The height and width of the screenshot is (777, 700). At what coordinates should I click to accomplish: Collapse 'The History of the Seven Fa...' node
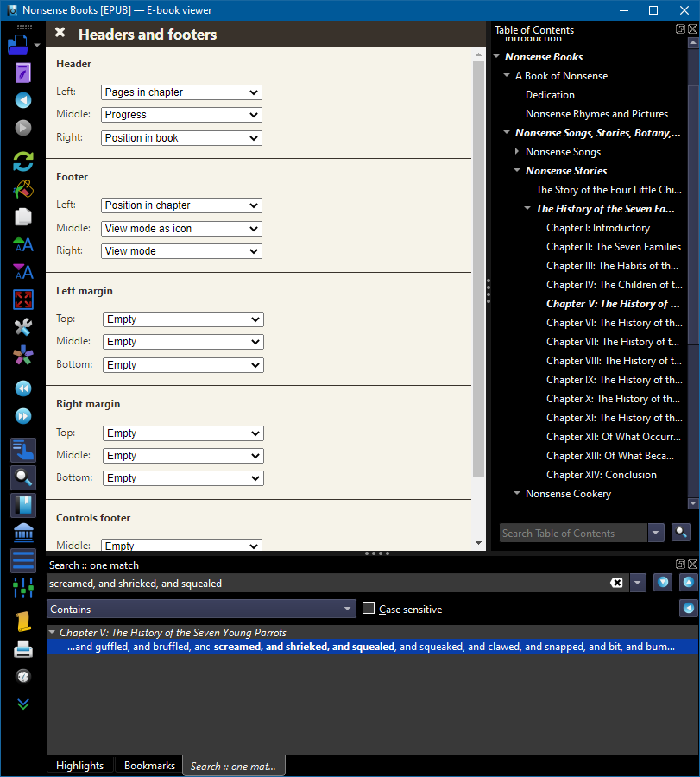(x=527, y=208)
